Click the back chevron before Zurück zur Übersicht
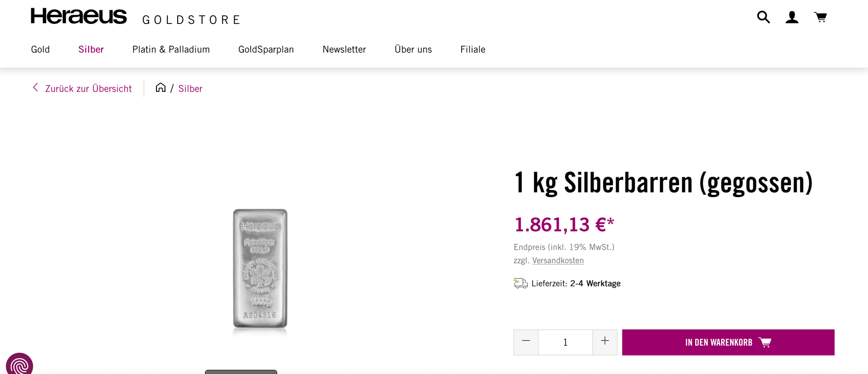868x374 pixels. click(x=35, y=88)
